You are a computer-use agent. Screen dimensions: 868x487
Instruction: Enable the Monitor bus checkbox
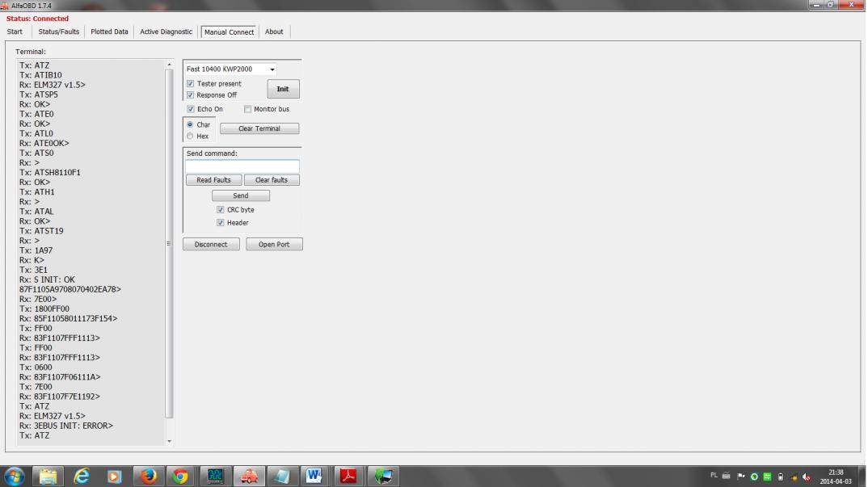[247, 109]
